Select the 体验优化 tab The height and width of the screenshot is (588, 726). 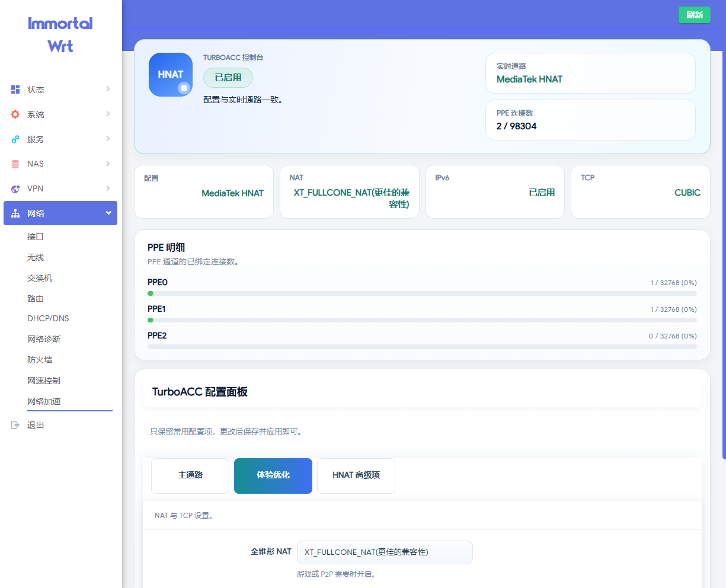tap(273, 475)
